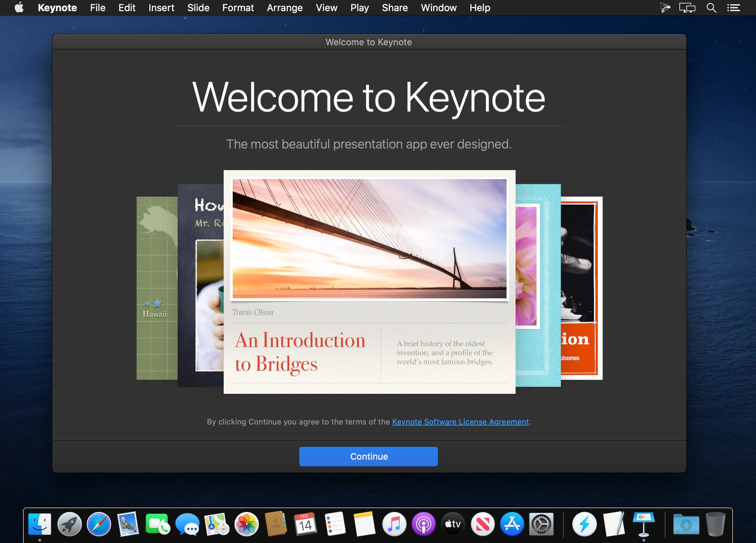Expand the View menu options
The image size is (756, 543).
pyautogui.click(x=326, y=8)
